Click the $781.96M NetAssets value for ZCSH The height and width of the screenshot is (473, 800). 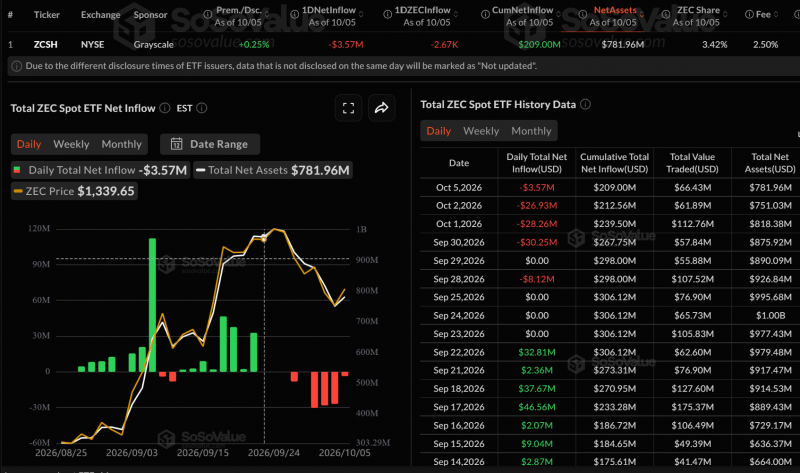click(622, 44)
